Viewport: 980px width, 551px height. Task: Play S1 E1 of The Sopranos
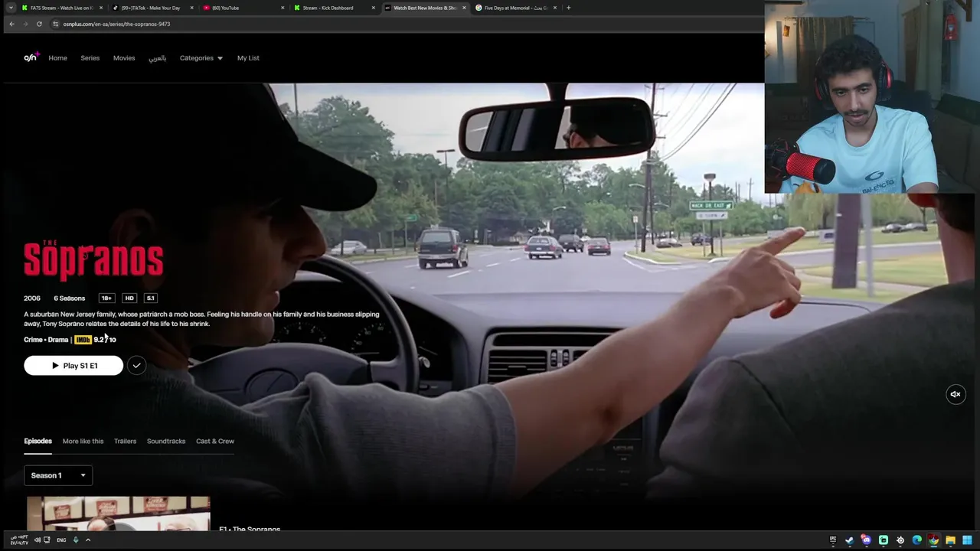(73, 366)
